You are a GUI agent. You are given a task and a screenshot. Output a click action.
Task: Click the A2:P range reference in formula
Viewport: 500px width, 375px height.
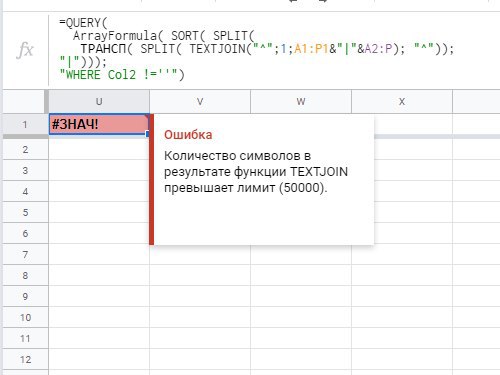coord(378,49)
